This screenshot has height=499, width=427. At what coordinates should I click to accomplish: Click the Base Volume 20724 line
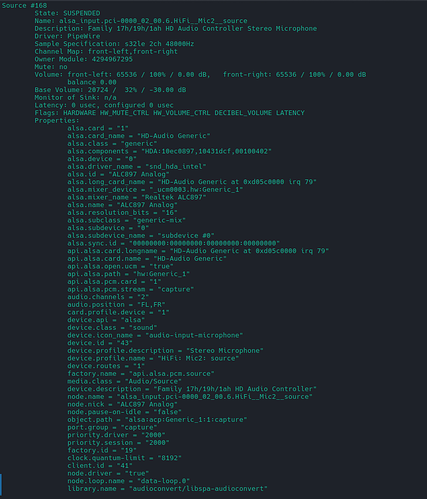tap(110, 90)
